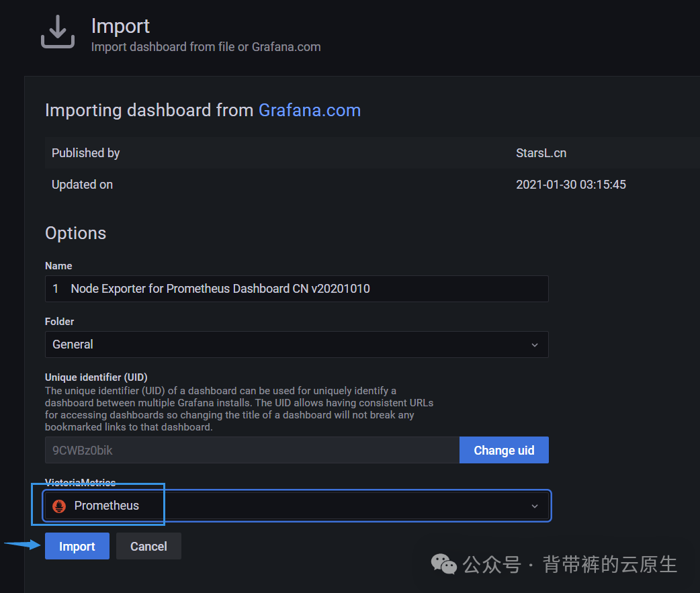Open the Prometheus data source dropdown
Screen dimensions: 700x593
click(296, 506)
